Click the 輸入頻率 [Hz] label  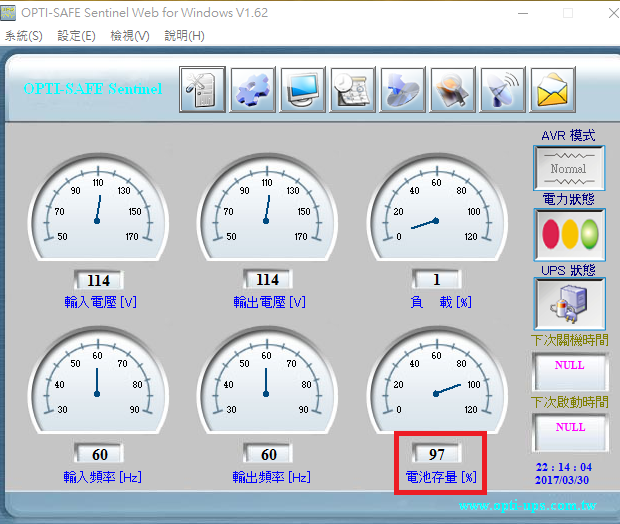(102, 477)
